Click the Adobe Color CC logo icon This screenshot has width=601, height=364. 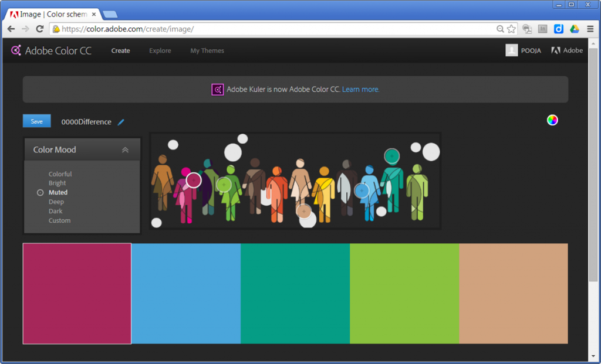tap(16, 50)
